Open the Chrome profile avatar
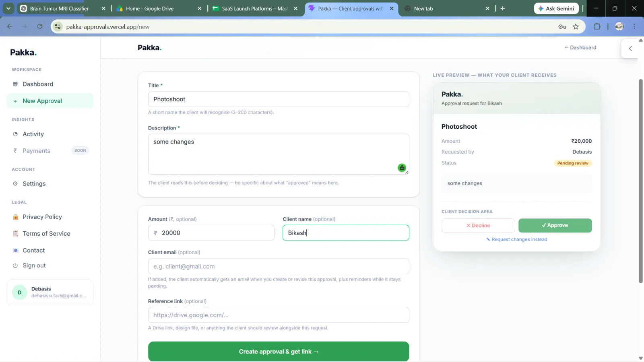The height and width of the screenshot is (362, 644). [619, 27]
